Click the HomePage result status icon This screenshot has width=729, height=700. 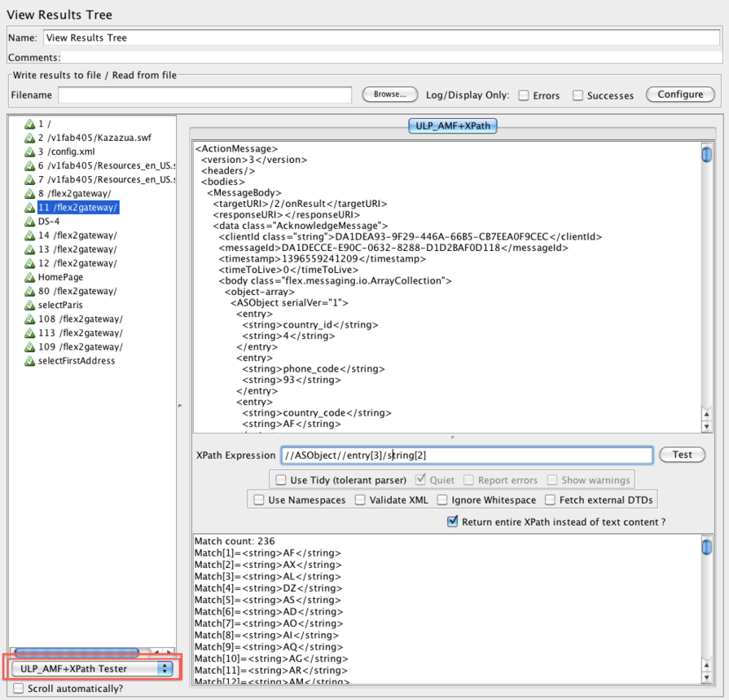pyautogui.click(x=29, y=277)
